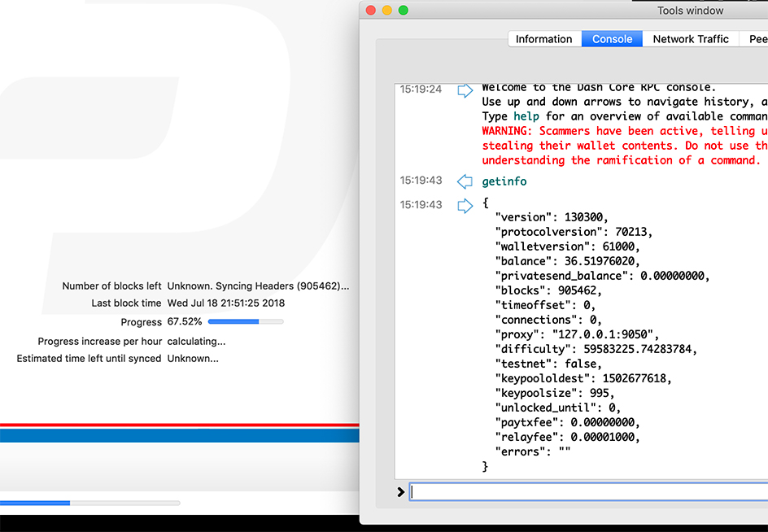Image resolution: width=768 pixels, height=532 pixels.
Task: Minimize the Tools window with the yellow button
Action: [x=387, y=11]
